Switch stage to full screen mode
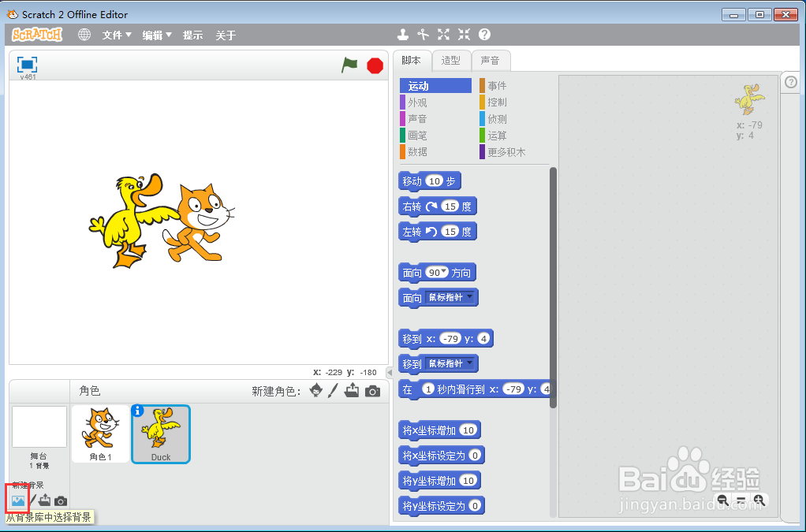Viewport: 806px width, 532px height. [28, 65]
